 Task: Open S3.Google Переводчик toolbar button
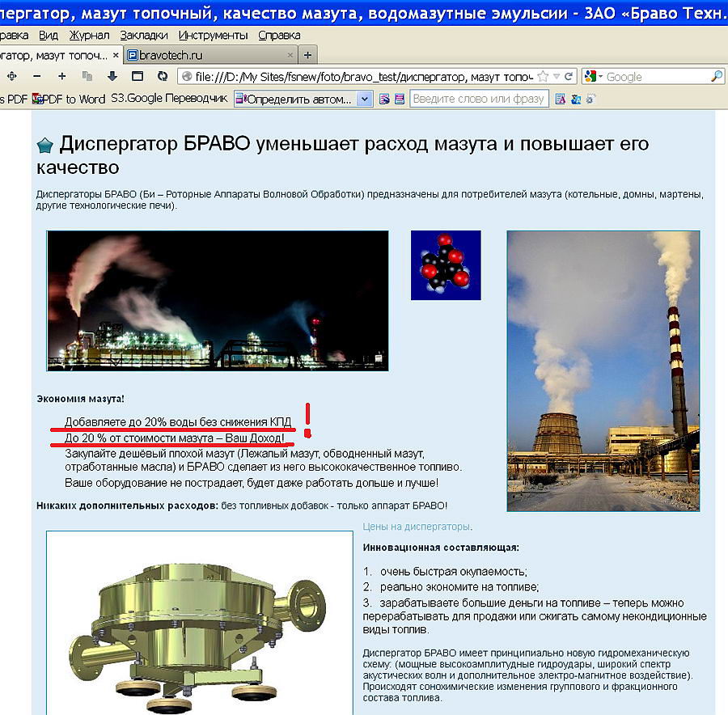click(169, 99)
